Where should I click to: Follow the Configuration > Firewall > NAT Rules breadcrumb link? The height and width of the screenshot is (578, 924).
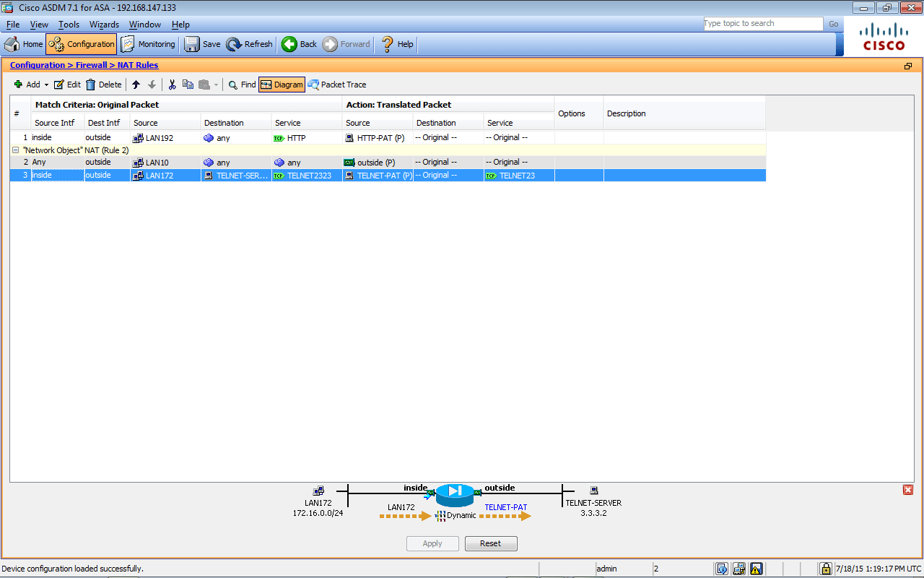pyautogui.click(x=84, y=65)
